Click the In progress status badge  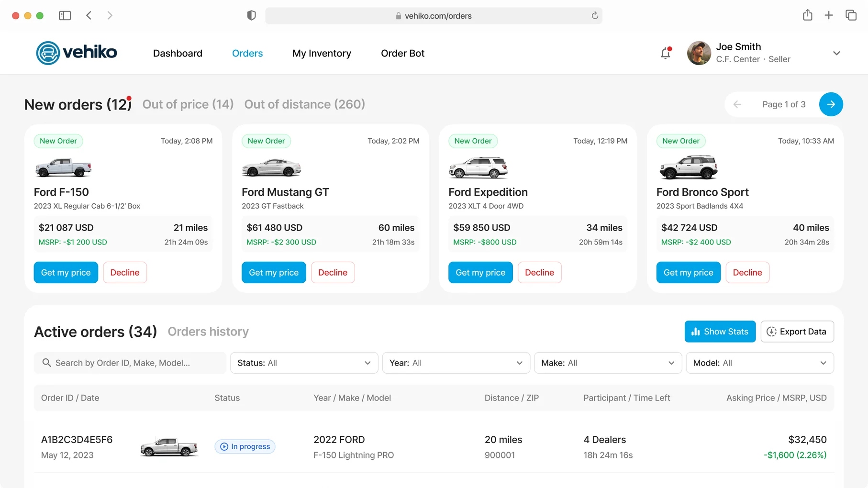coord(245,447)
